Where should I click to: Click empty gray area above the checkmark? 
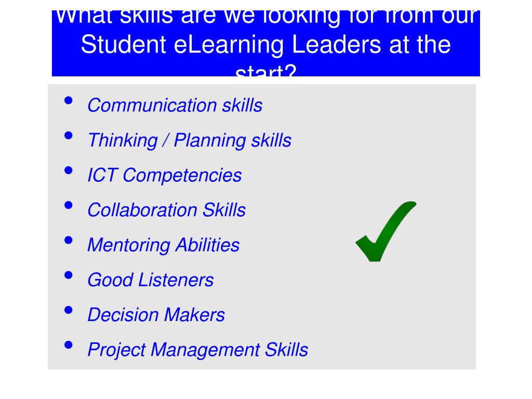pyautogui.click(x=386, y=142)
